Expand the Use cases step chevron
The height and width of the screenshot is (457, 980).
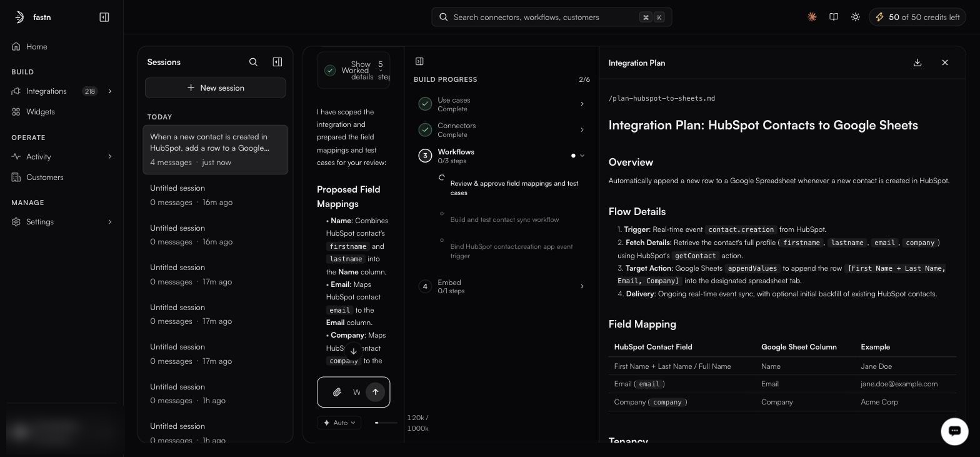[x=582, y=104]
